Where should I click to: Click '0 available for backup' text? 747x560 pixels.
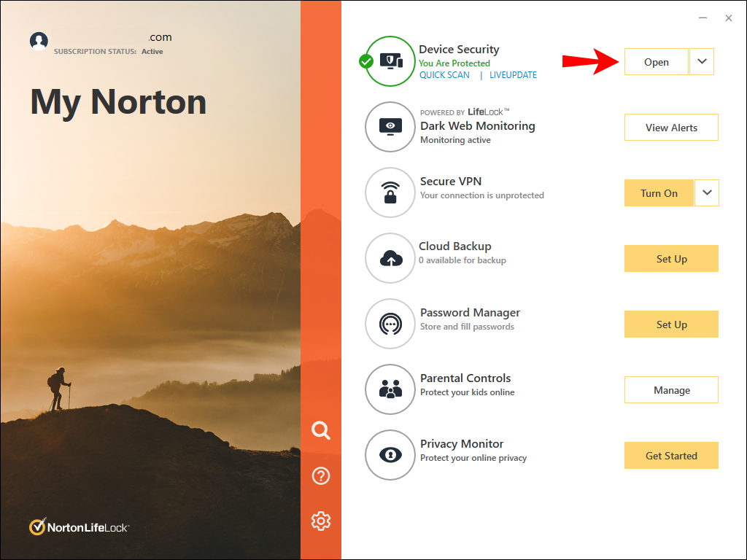pyautogui.click(x=462, y=260)
